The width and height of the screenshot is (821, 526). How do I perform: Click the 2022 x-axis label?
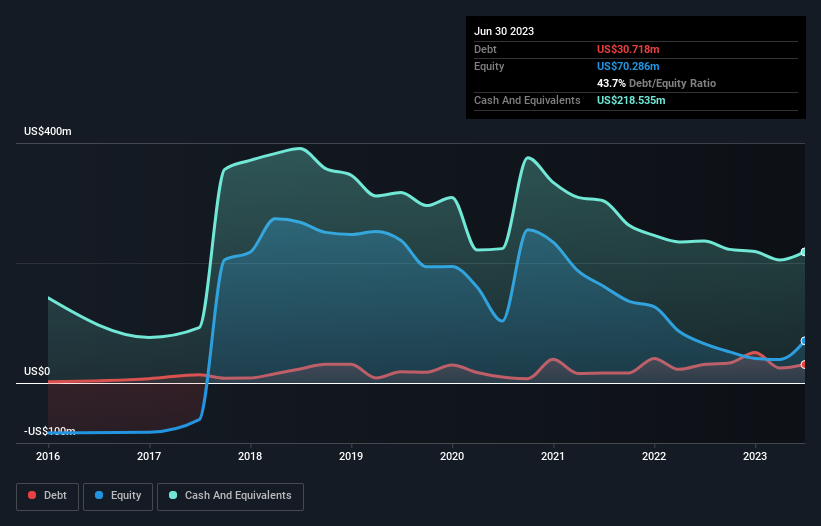654,456
